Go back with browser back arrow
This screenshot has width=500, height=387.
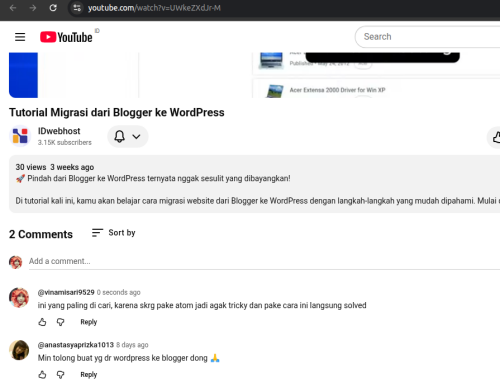[x=13, y=8]
